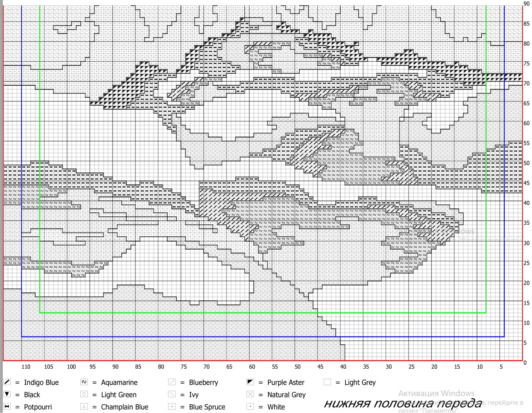Click row number 90 on the vertical axis
Image resolution: width=532 pixels, height=413 pixels.
click(526, 4)
